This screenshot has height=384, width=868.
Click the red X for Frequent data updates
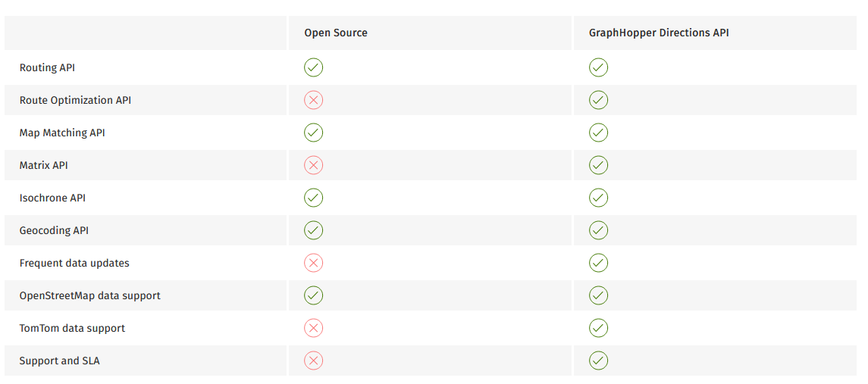313,263
